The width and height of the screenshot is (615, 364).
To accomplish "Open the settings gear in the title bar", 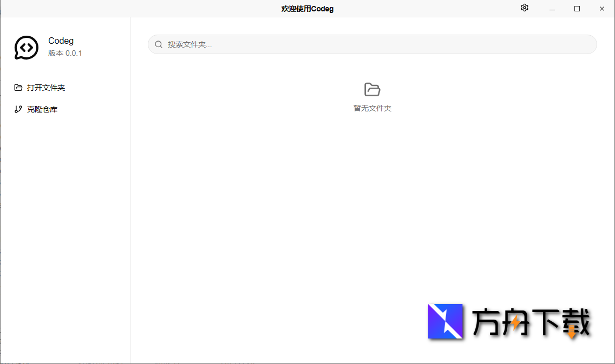I will pos(524,8).
